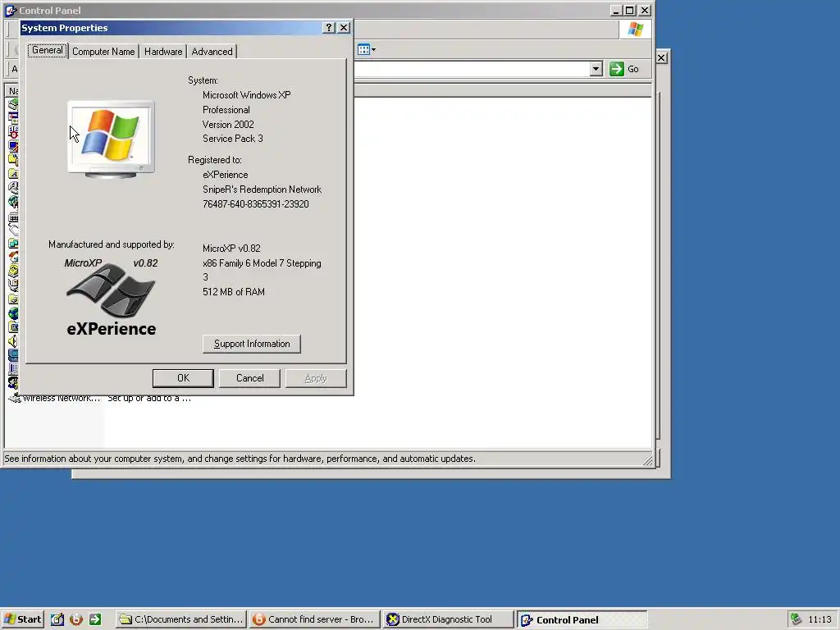Click the lower globe icon above the speaker icon
The width and height of the screenshot is (840, 630).
[13, 313]
